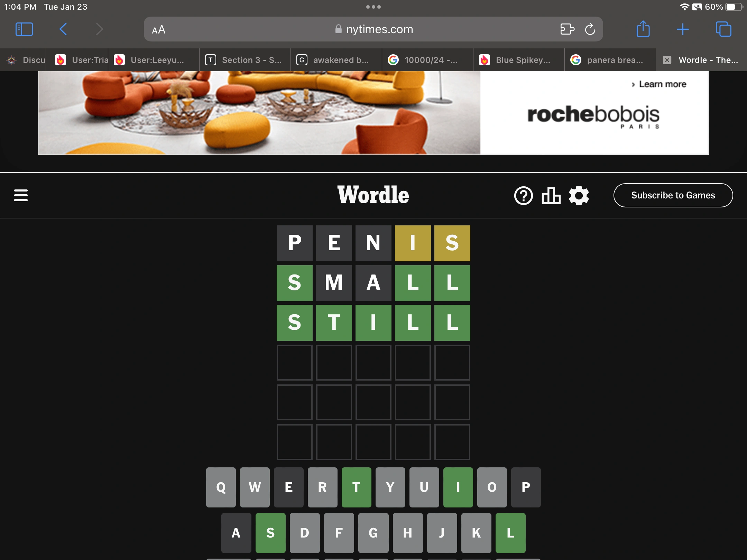Tap the three dots multitasking control
This screenshot has width=747, height=560.
373,7
